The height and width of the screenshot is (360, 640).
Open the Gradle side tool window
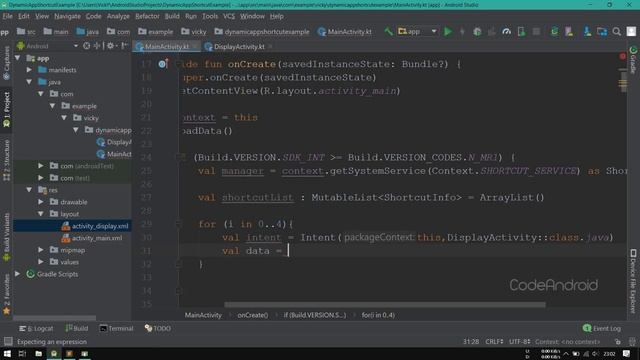[633, 60]
